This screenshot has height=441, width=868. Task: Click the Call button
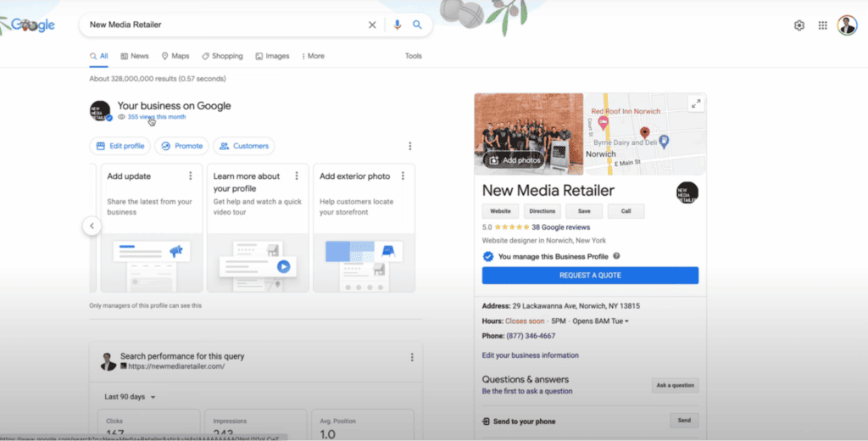tap(626, 211)
